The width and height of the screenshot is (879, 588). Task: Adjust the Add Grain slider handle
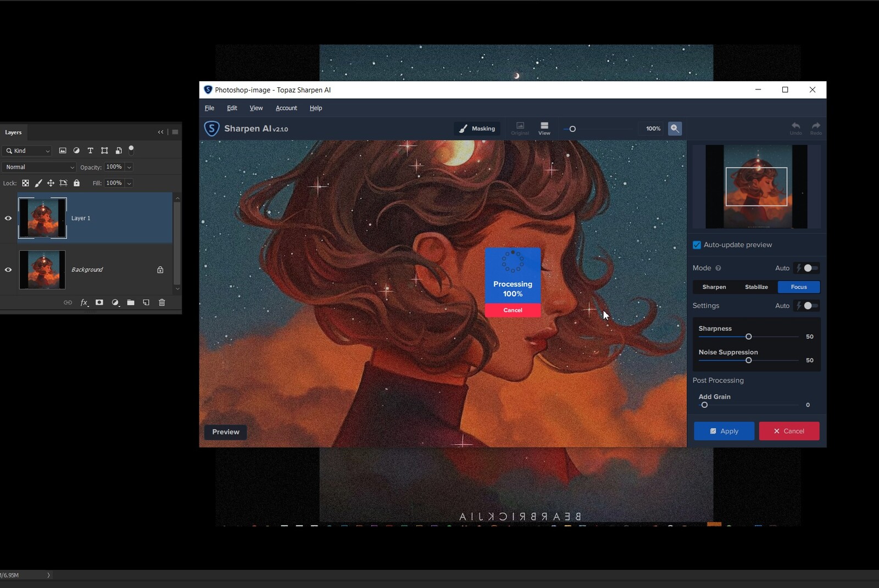click(x=704, y=405)
